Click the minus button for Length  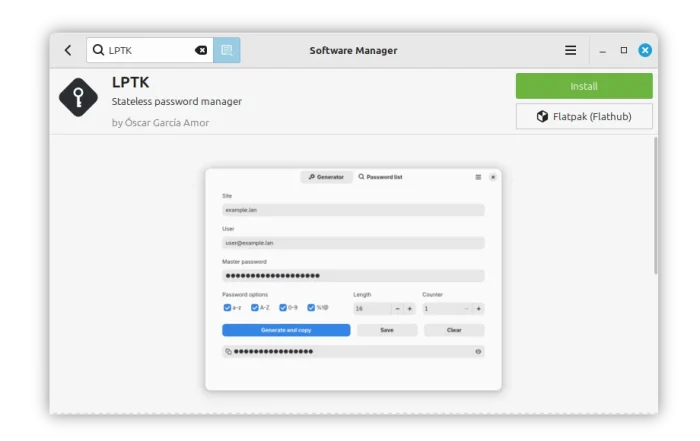pos(397,309)
